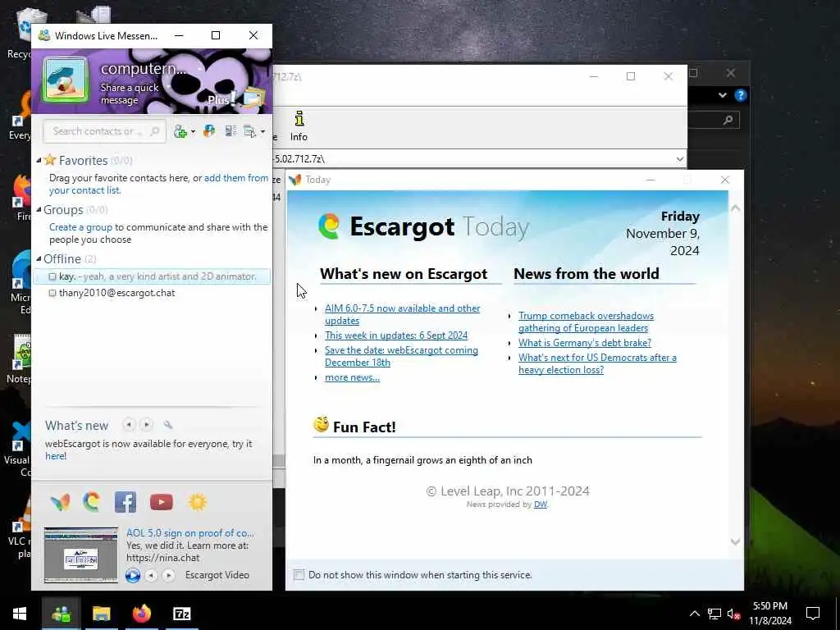Open the Plus! scene picture icon
Viewport: 840px width, 630px height.
click(x=253, y=98)
